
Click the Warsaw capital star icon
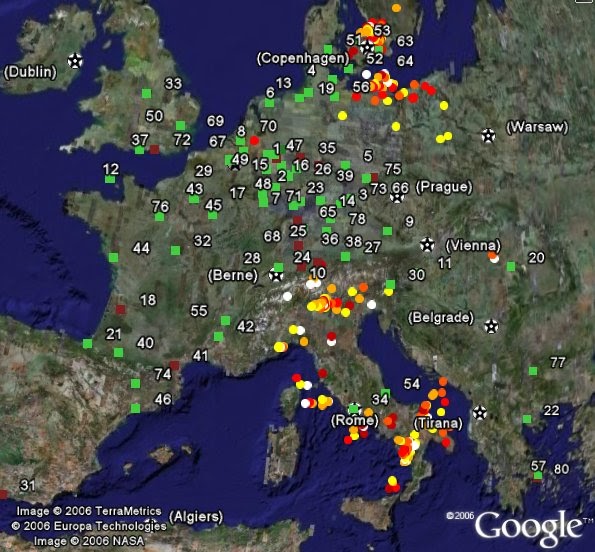coord(488,135)
